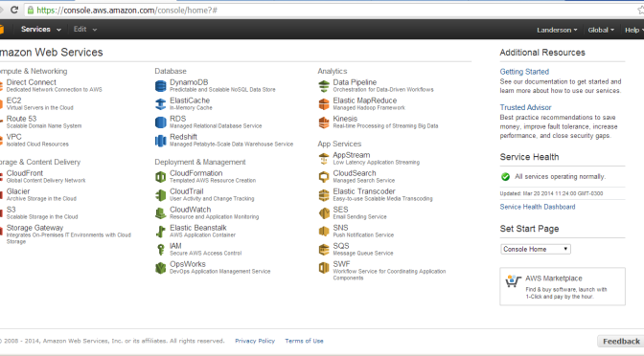Viewport: 644px width, 356px height.
Task: Click the OpsWorks icon
Action: (x=161, y=268)
